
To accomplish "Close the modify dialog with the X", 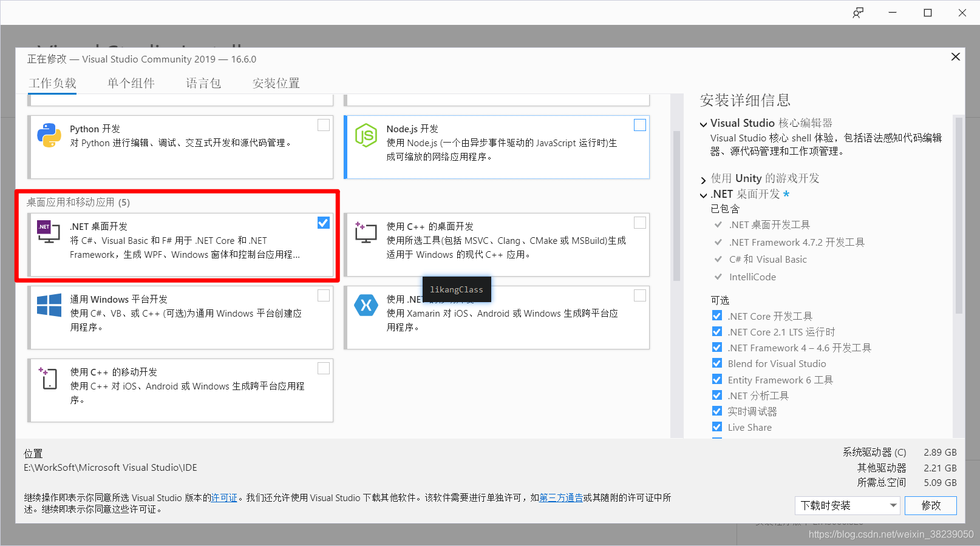I will tap(955, 56).
